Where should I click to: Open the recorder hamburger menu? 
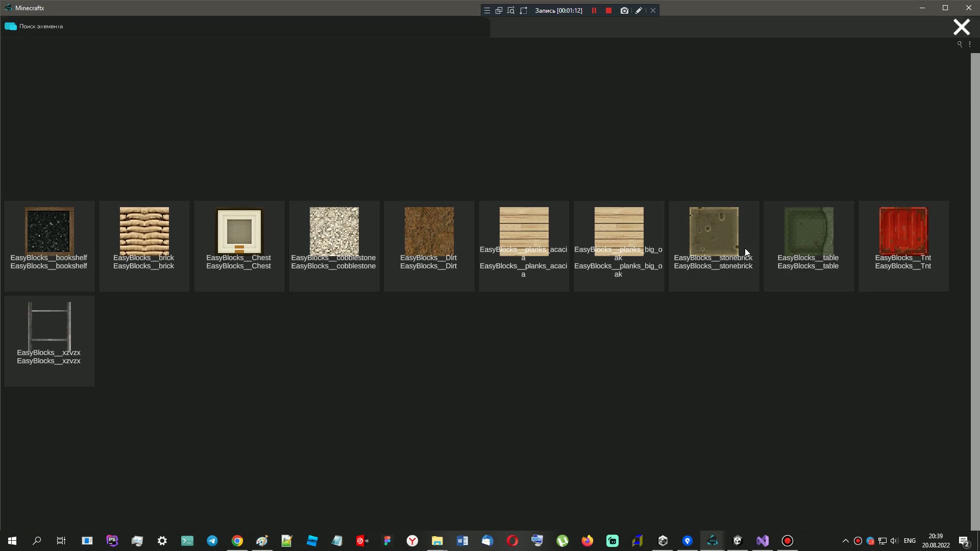pyautogui.click(x=487, y=10)
